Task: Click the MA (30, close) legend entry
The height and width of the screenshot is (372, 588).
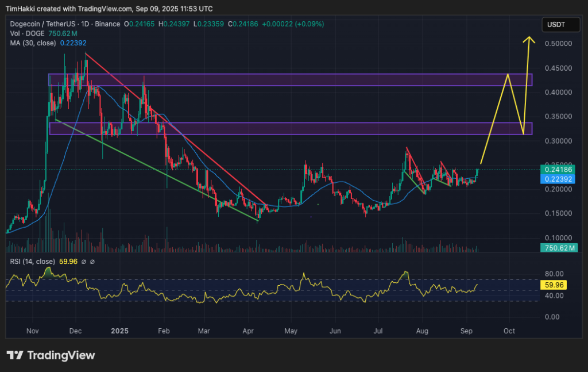Action: [34, 43]
